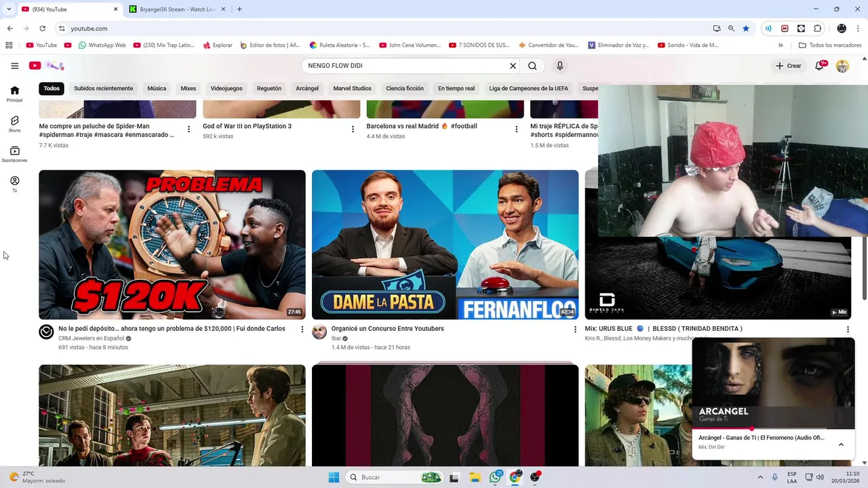Start voice search with microphone icon
Viewport: 868px width, 488px height.
tap(559, 66)
